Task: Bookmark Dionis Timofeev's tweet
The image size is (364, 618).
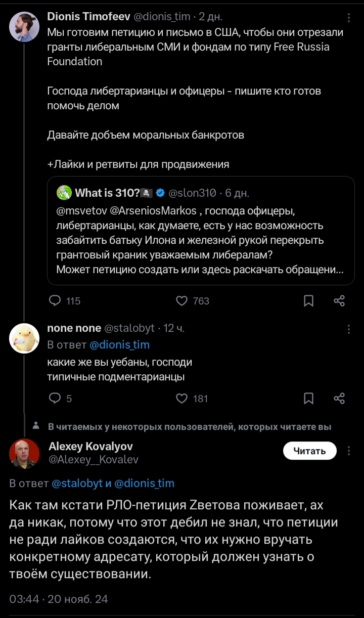Action: (x=308, y=301)
